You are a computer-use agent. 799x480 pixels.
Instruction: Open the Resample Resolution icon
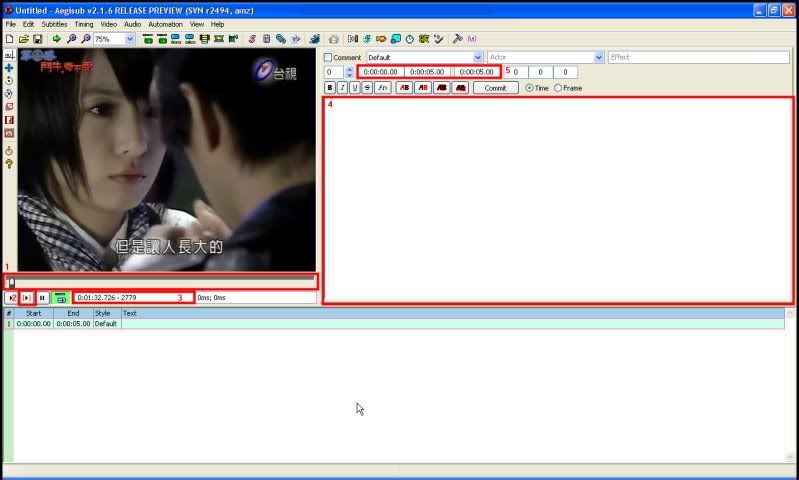395,39
